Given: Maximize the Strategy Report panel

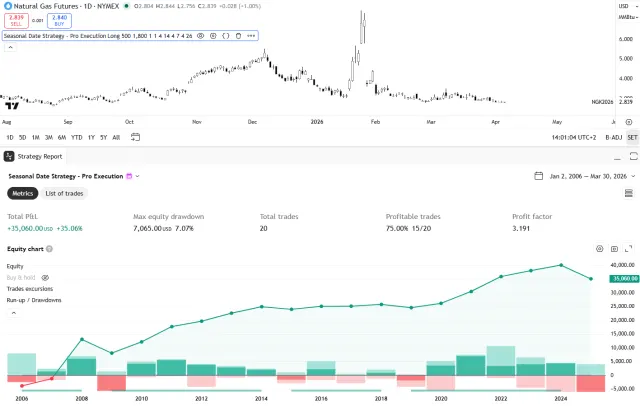Looking at the screenshot, I should (633, 156).
